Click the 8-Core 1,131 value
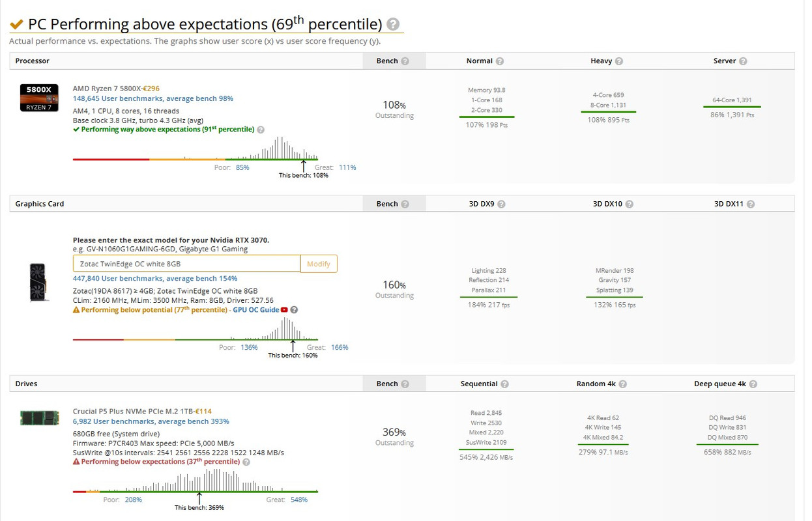This screenshot has width=812, height=521. pos(609,106)
